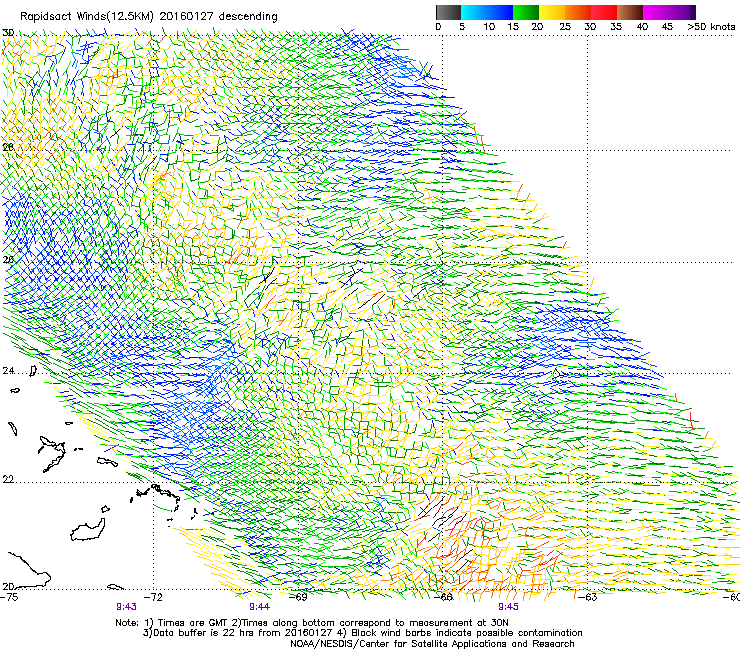Click the red 30-35 knots color segment
This screenshot has width=740, height=650.
[604, 12]
